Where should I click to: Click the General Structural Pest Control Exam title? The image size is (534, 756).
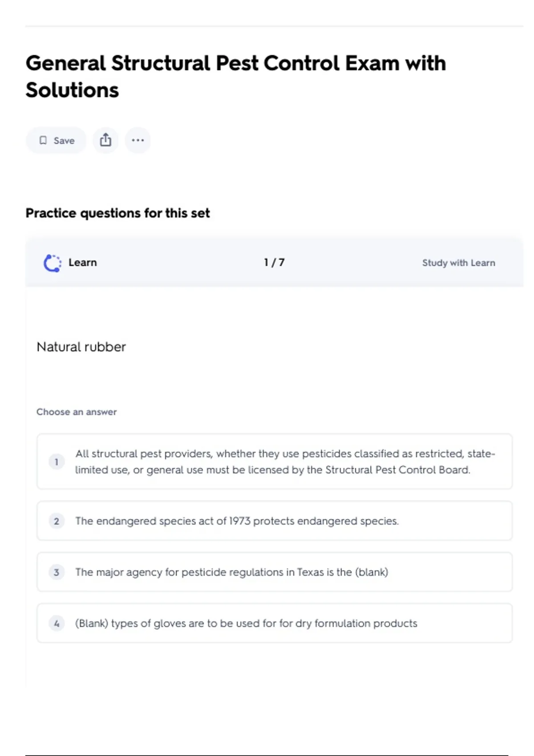(x=235, y=76)
